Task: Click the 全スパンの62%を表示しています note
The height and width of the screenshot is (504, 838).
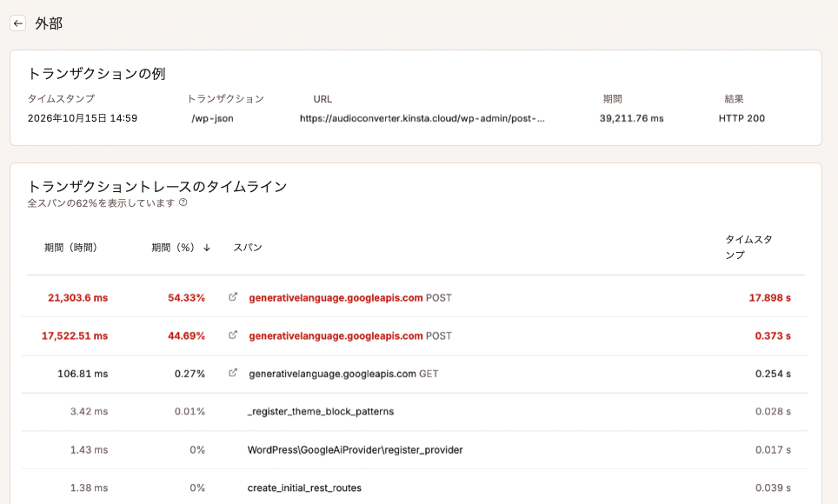Action: (101, 203)
